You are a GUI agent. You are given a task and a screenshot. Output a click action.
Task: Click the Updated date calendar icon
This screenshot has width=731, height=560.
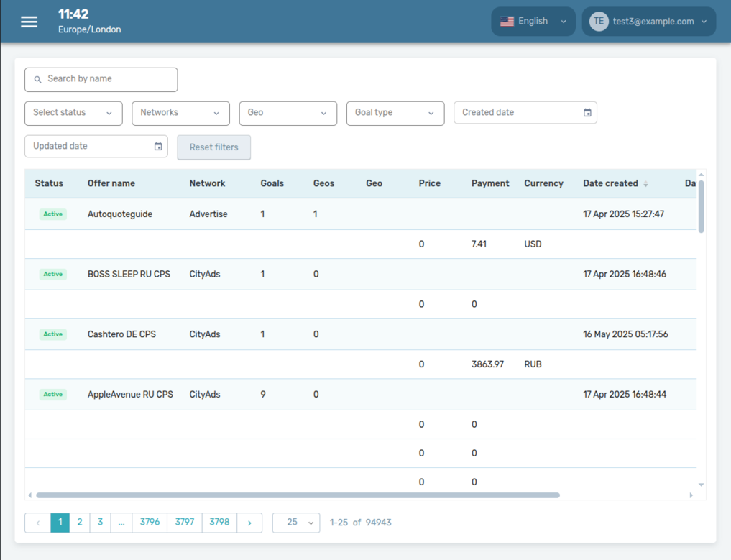[x=158, y=147]
